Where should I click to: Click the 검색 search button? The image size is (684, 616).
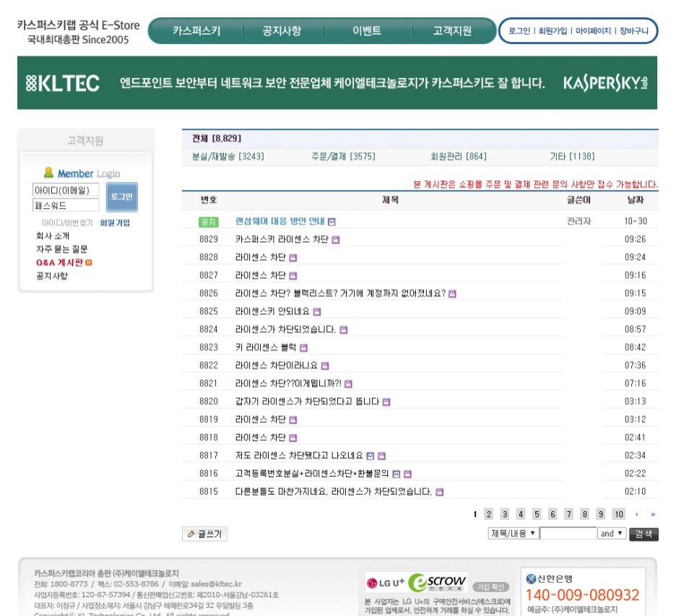click(644, 534)
